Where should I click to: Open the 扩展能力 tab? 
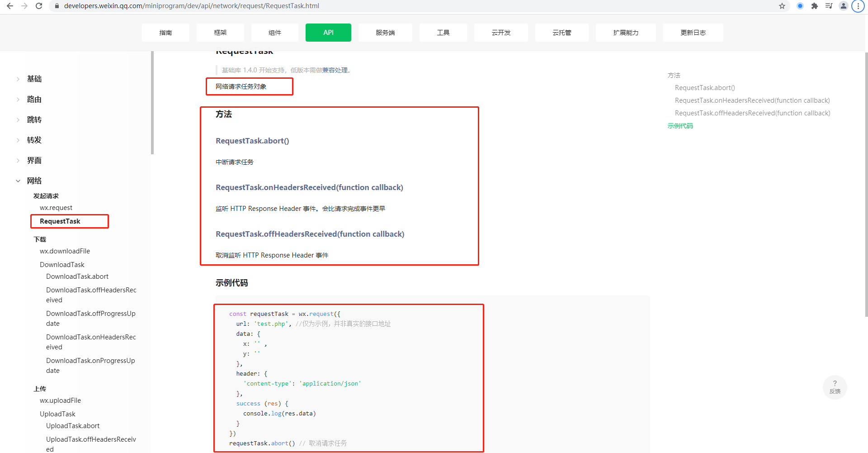point(626,33)
